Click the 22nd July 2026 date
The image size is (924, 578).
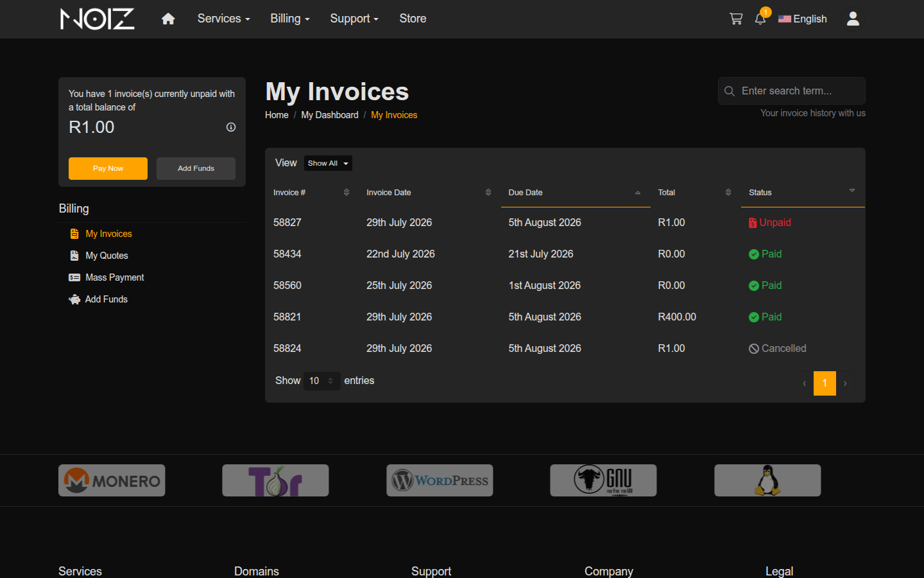[x=400, y=254]
